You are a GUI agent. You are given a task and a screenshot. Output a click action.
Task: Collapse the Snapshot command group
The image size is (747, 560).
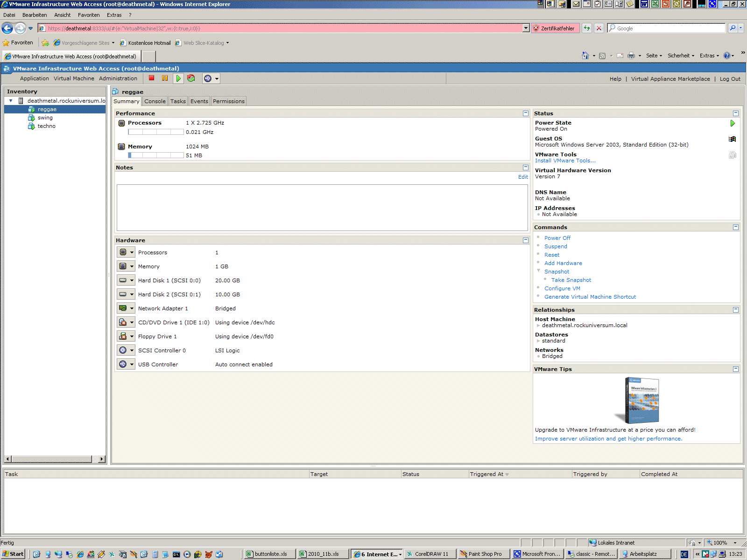(538, 271)
